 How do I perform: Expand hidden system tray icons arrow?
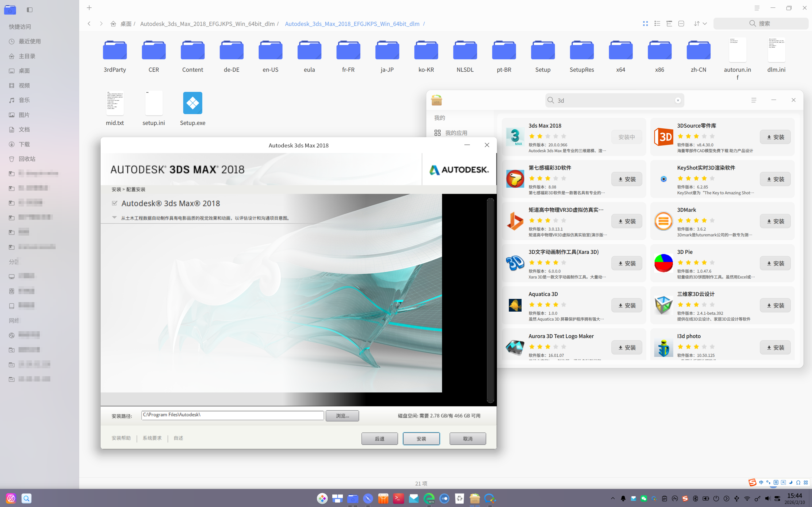pos(613,499)
